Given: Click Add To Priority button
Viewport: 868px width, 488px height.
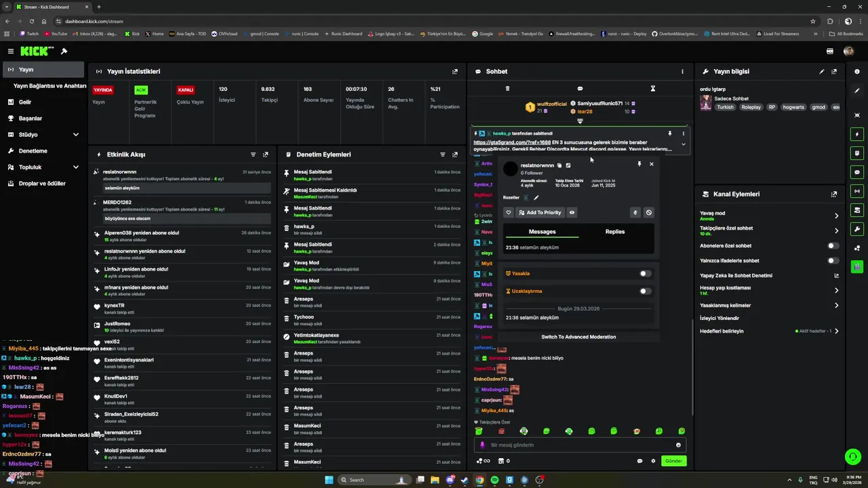Looking at the screenshot, I should point(540,213).
